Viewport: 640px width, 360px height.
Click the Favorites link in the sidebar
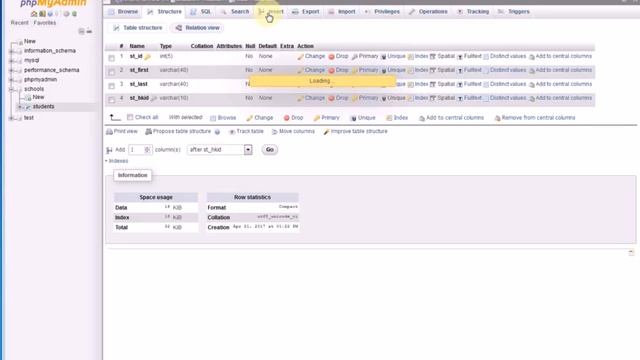click(x=45, y=23)
